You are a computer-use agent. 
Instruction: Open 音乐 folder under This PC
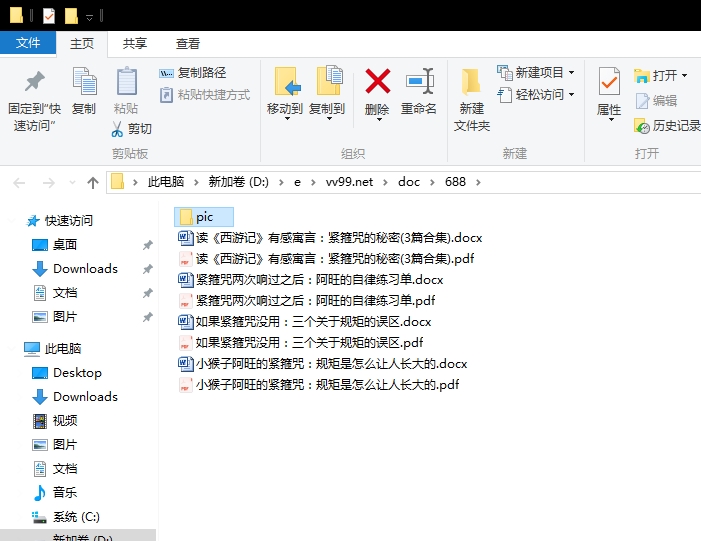tap(55, 493)
